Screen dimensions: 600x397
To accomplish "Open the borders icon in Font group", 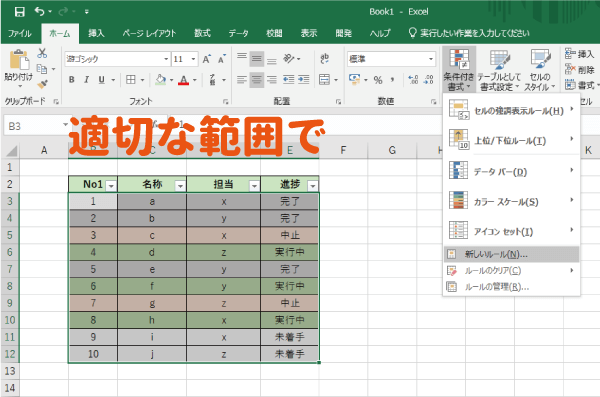I will click(131, 80).
